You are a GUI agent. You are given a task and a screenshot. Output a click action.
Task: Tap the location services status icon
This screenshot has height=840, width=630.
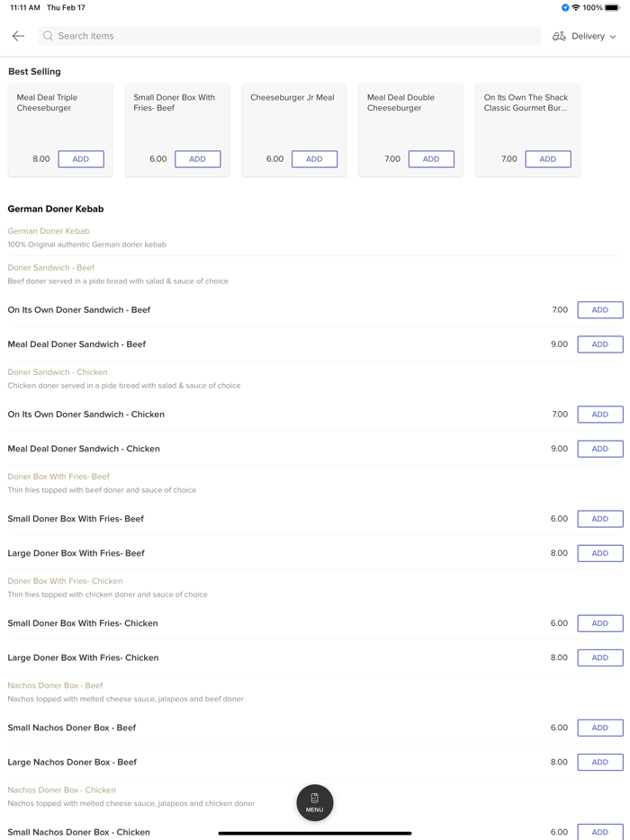pos(565,7)
